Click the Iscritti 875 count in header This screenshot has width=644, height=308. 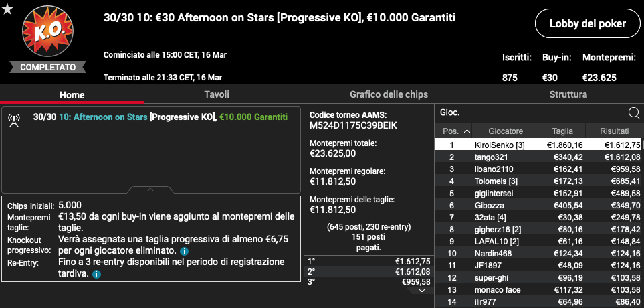(510, 78)
